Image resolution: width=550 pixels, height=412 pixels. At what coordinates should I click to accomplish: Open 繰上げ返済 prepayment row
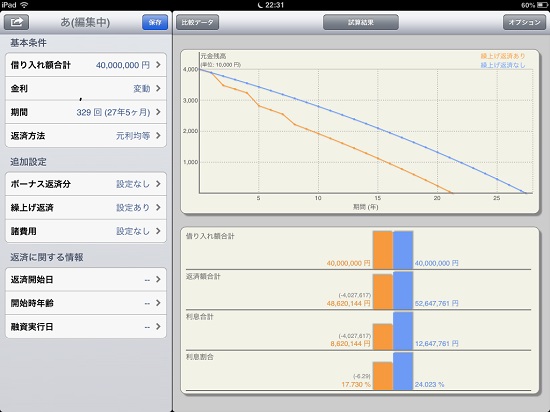[86, 208]
